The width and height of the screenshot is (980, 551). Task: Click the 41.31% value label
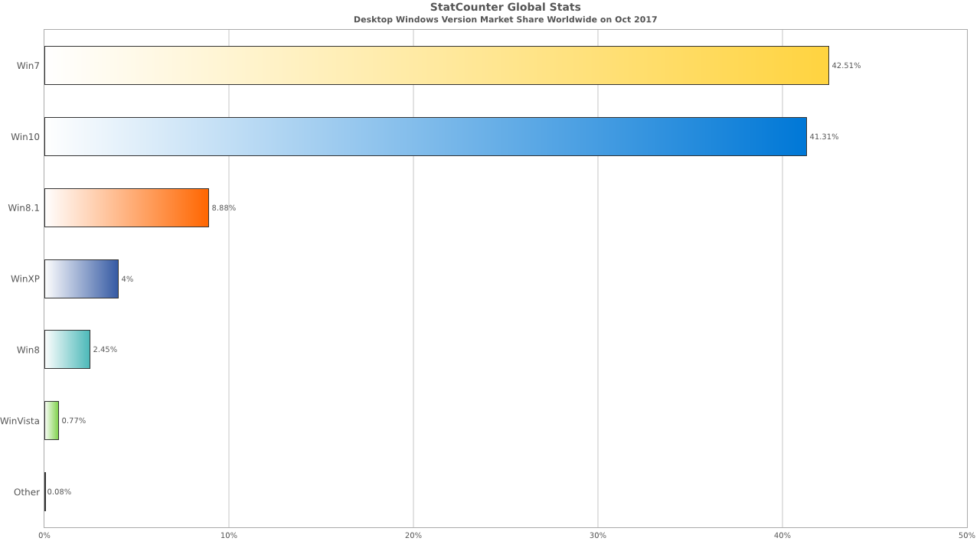click(824, 137)
